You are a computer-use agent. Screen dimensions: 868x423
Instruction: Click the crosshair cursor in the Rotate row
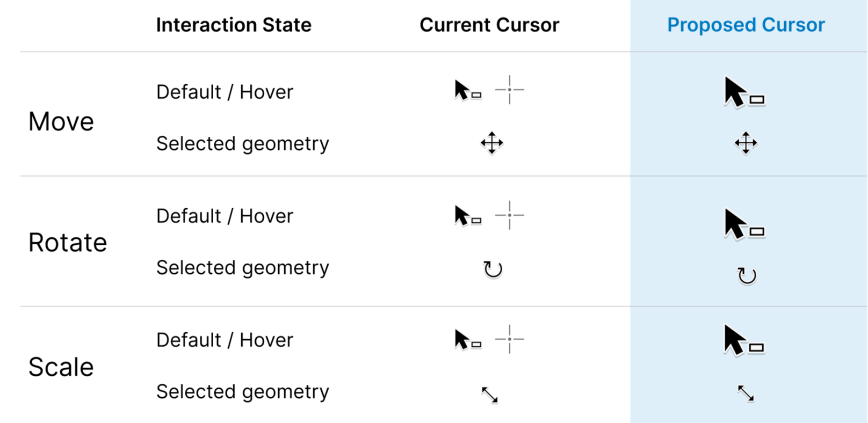coord(509,215)
